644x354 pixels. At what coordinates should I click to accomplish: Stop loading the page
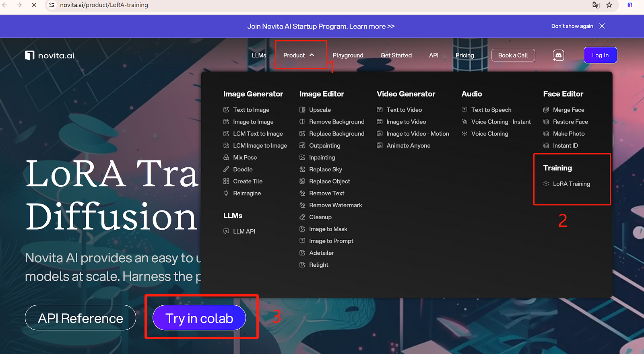34,5
